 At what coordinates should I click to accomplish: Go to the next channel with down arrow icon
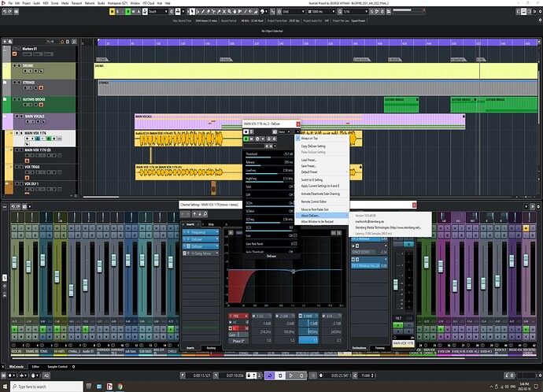(x=200, y=214)
